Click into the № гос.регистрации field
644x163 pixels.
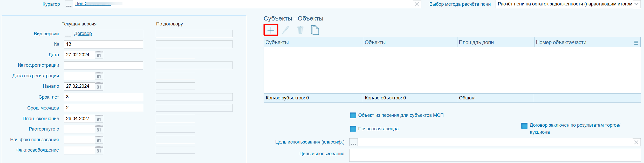pyautogui.click(x=104, y=65)
